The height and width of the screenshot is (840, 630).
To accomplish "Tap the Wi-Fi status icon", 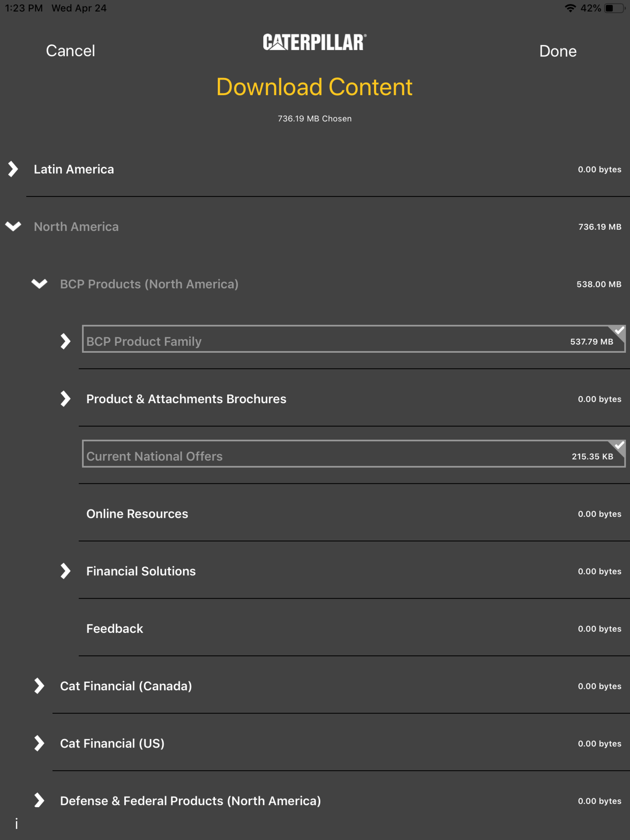I will (x=570, y=8).
